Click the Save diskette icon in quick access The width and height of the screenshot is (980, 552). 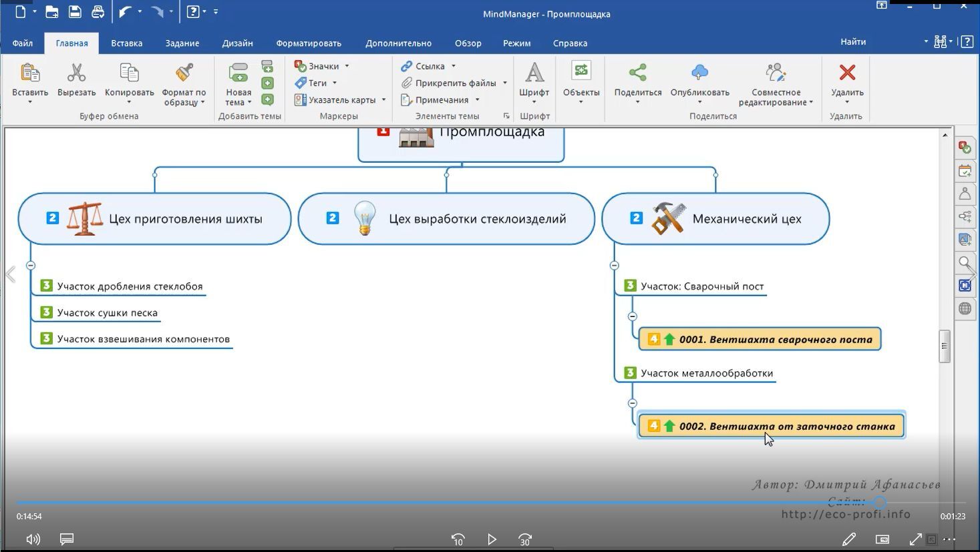tap(75, 11)
